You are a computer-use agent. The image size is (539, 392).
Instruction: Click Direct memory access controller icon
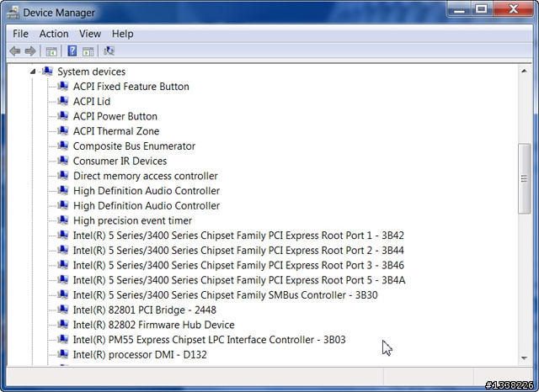click(63, 175)
